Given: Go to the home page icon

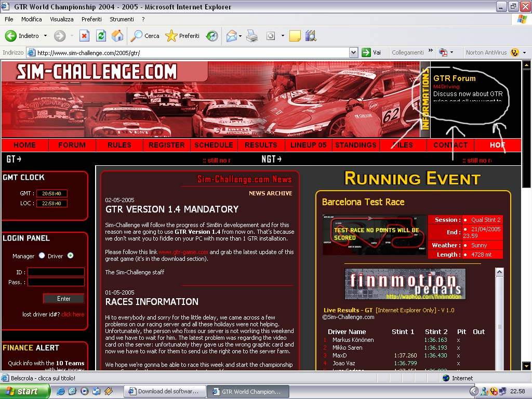Looking at the screenshot, I should click(117, 36).
